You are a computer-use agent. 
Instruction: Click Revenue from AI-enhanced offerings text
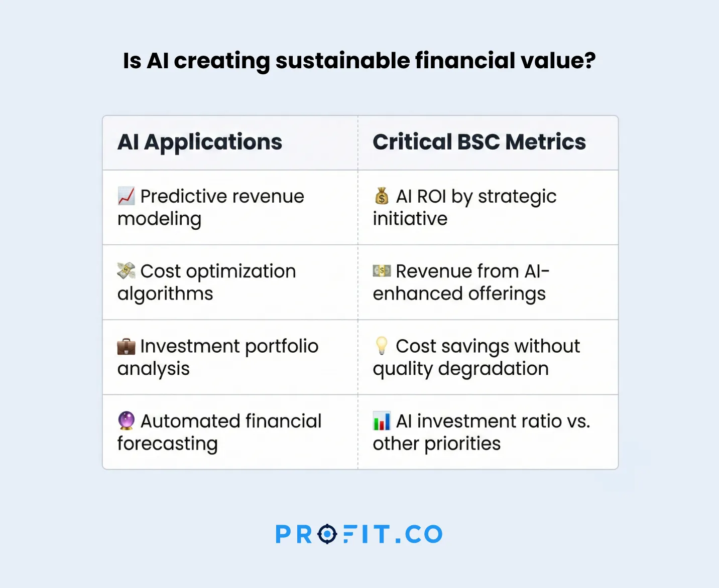(x=461, y=282)
